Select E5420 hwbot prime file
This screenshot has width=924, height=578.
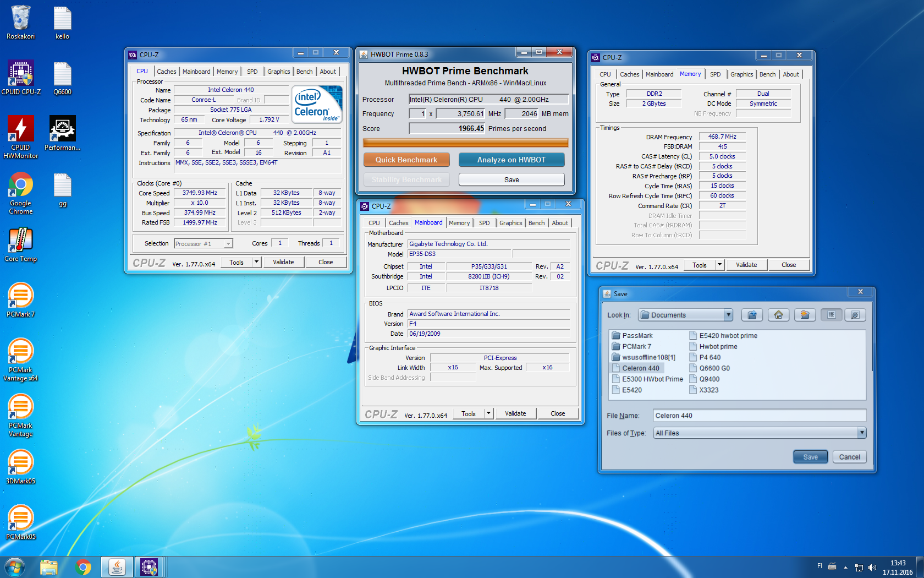(723, 336)
